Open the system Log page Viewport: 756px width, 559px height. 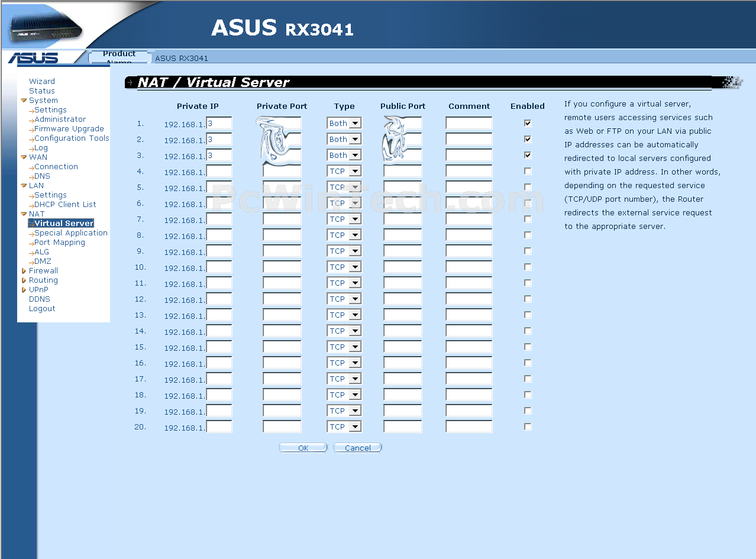pos(41,148)
